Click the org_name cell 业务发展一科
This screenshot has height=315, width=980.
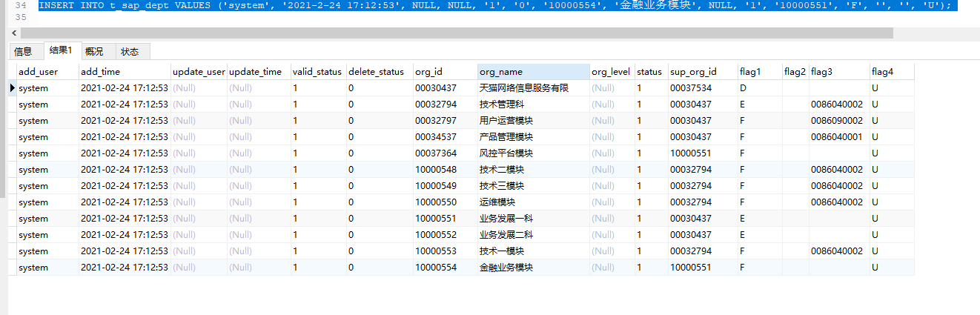point(534,219)
